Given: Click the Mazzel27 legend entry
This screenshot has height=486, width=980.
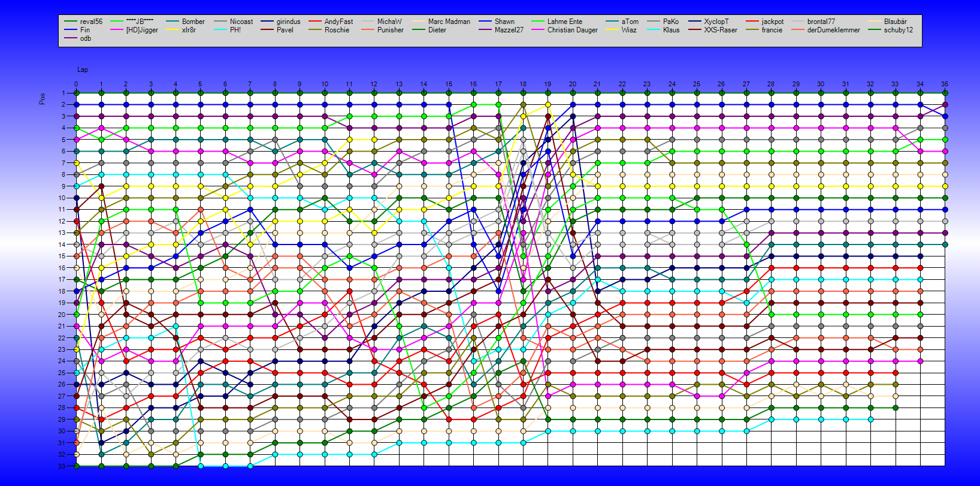Looking at the screenshot, I should pos(501,30).
